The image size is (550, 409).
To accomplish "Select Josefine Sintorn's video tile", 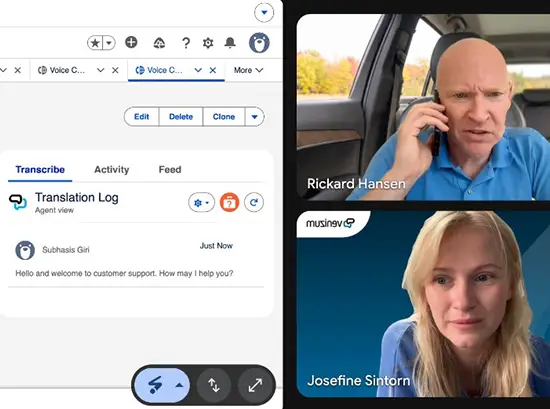I will (423, 304).
